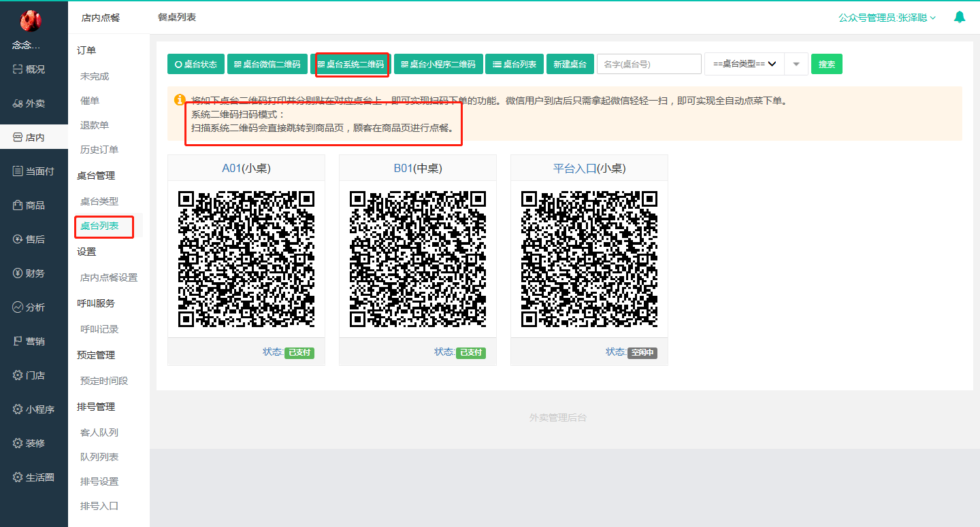
Task: Open 呼叫记录 in sidebar
Action: pyautogui.click(x=99, y=329)
